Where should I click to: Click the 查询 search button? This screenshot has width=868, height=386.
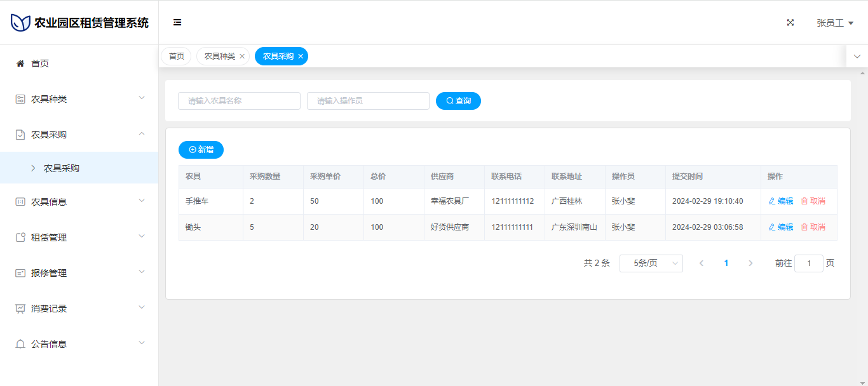tap(458, 101)
